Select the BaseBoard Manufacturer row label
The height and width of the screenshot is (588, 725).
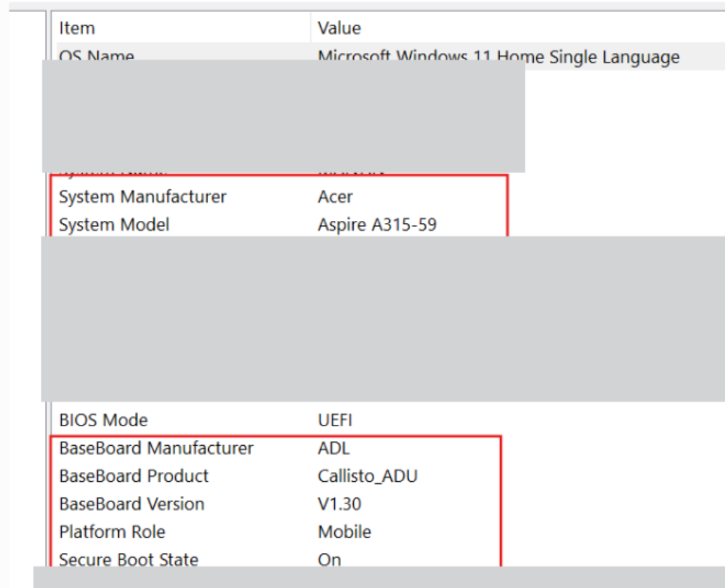[x=156, y=448]
